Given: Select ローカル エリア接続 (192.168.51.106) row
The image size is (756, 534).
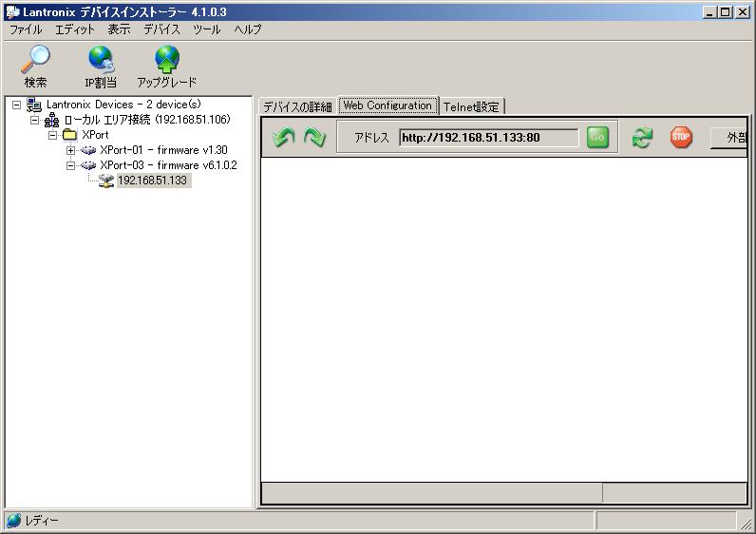Looking at the screenshot, I should pyautogui.click(x=147, y=120).
